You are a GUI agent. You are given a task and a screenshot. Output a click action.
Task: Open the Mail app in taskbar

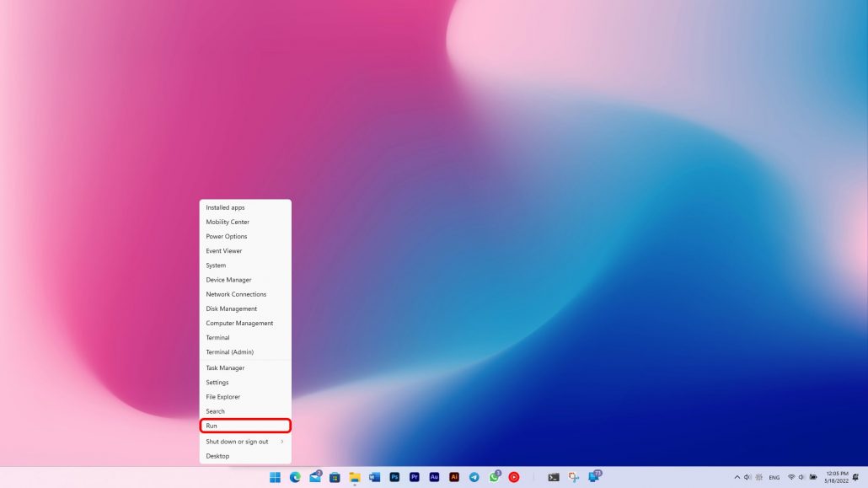[315, 477]
